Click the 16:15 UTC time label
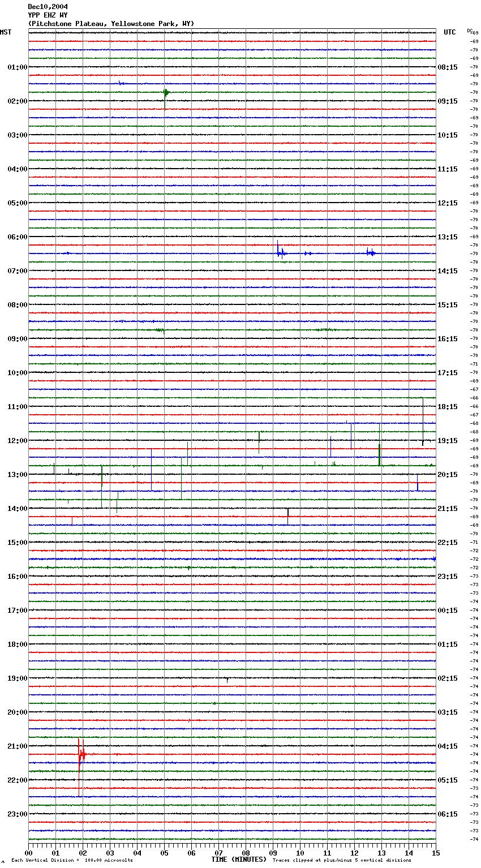Viewport: 481px width, 868px height. 448,339
